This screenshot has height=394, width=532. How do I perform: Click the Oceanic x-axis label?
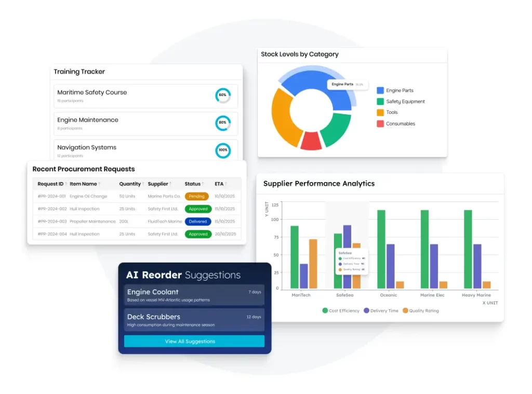point(389,295)
